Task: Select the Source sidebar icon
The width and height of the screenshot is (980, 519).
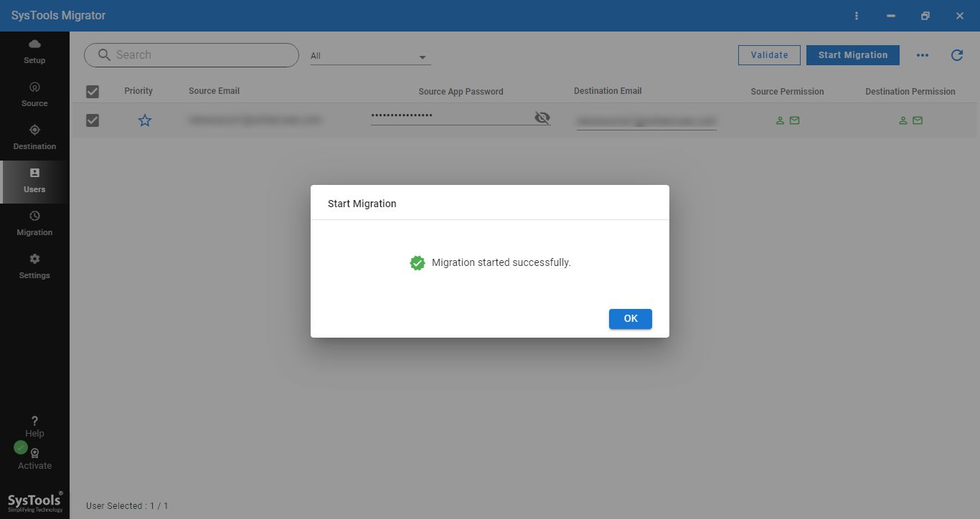Action: (34, 93)
